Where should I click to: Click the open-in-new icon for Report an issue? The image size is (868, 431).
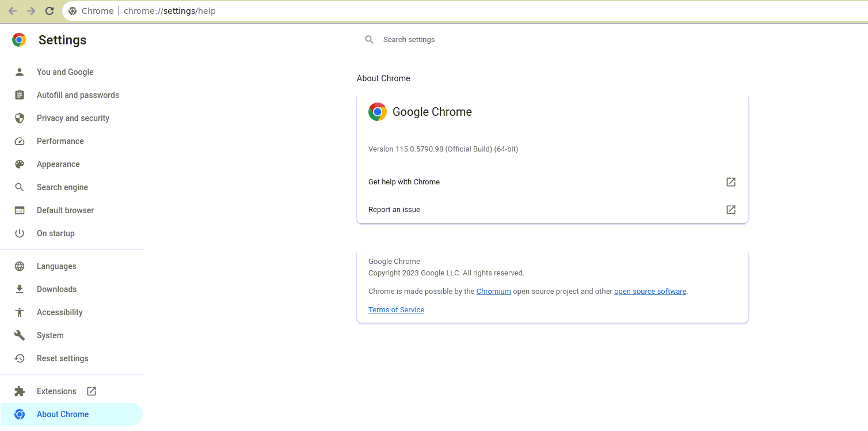coord(731,210)
